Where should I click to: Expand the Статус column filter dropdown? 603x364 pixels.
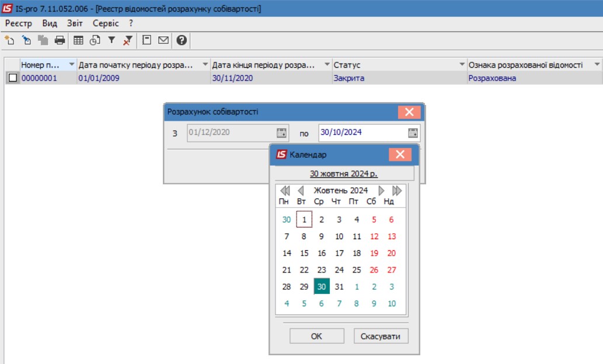[x=462, y=65]
